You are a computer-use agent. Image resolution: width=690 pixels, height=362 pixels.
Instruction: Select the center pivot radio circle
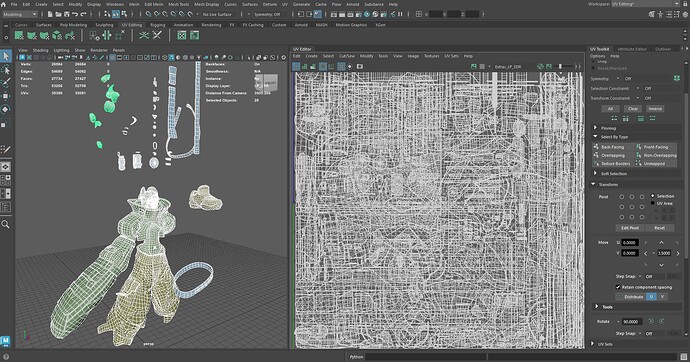coord(631,207)
